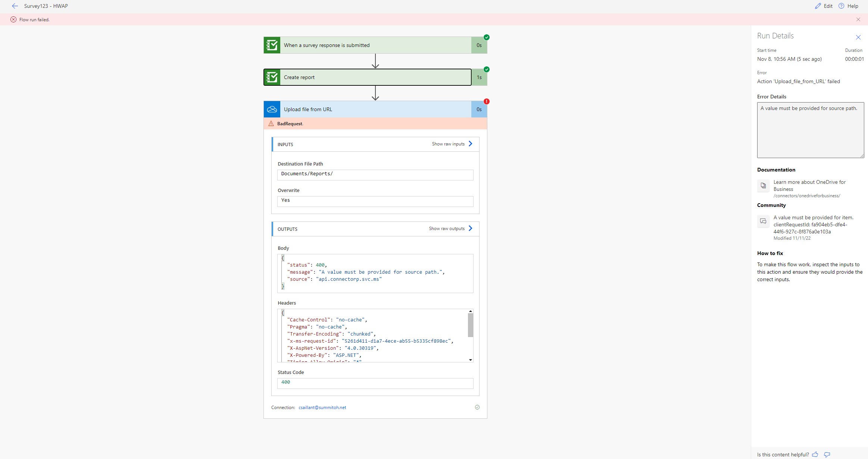
Task: Open connection csaillant@summitoh.net link
Action: click(x=322, y=408)
